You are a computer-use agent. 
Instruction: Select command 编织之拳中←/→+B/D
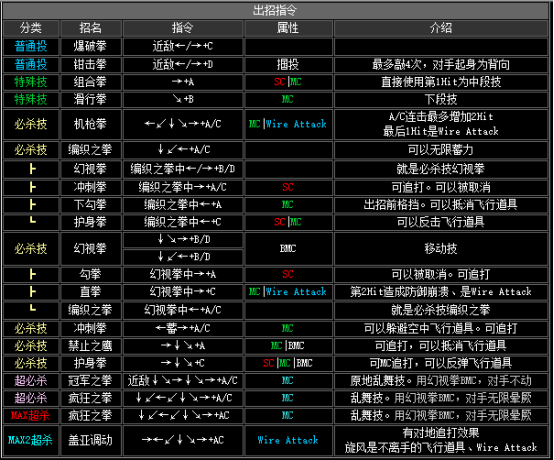[183, 169]
